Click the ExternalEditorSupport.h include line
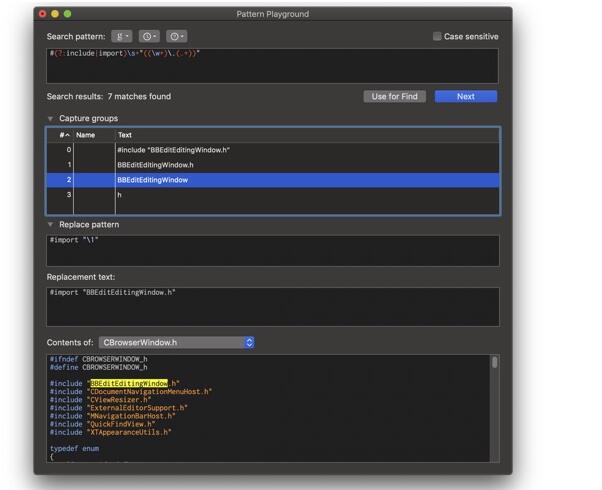 [x=119, y=408]
